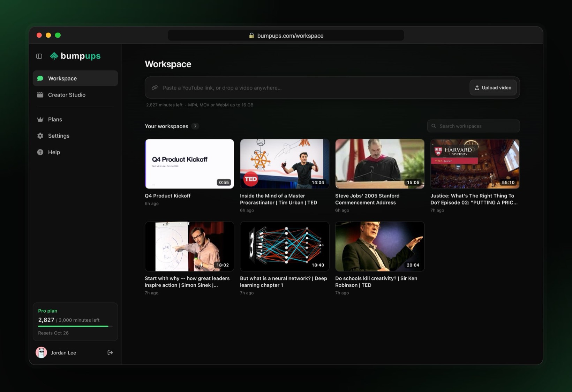572x392 pixels.
Task: Open the Workspace menu item
Action: 75,78
